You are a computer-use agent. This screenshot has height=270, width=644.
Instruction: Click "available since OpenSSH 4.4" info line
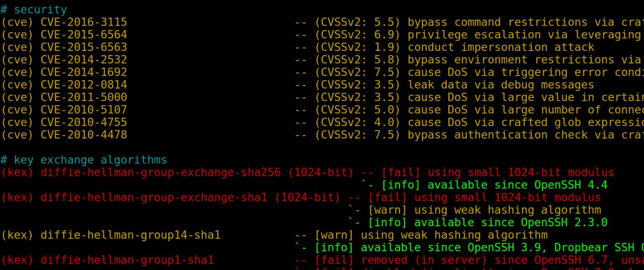517,185
